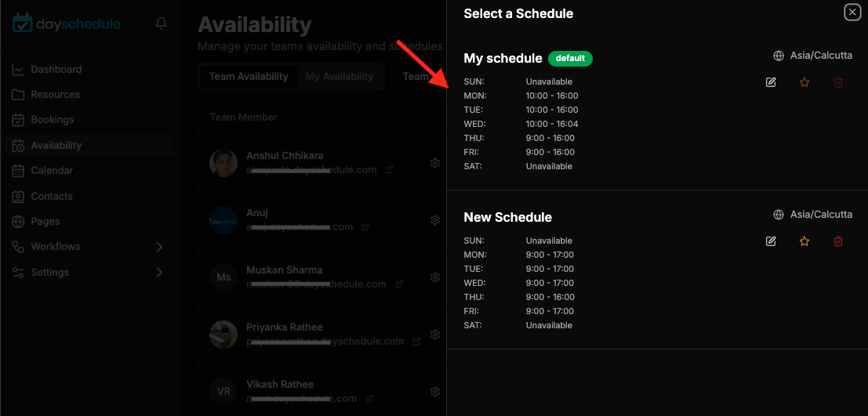Mark New Schedule as default star

804,241
